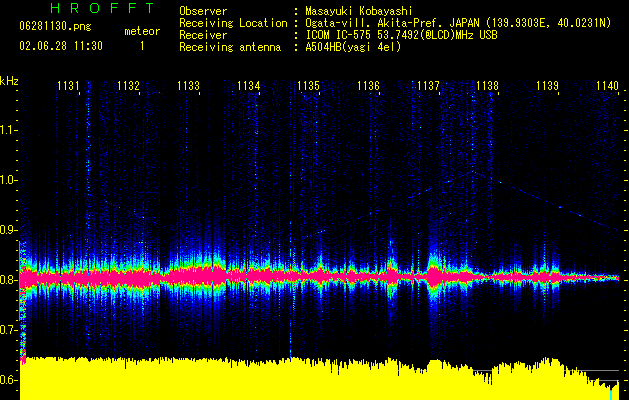Click time marker 1140
Image resolution: width=629 pixels, height=400 pixels.
607,85
